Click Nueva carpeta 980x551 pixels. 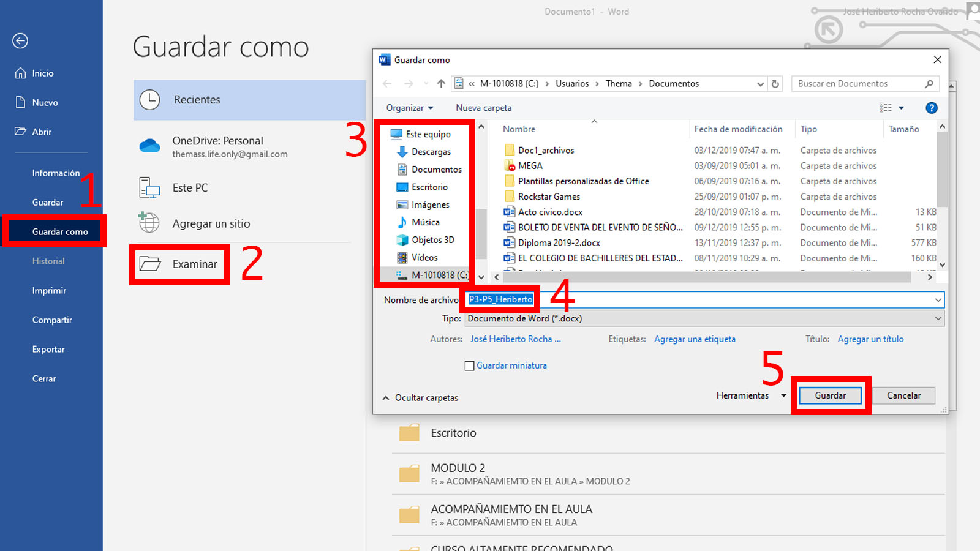(x=484, y=108)
